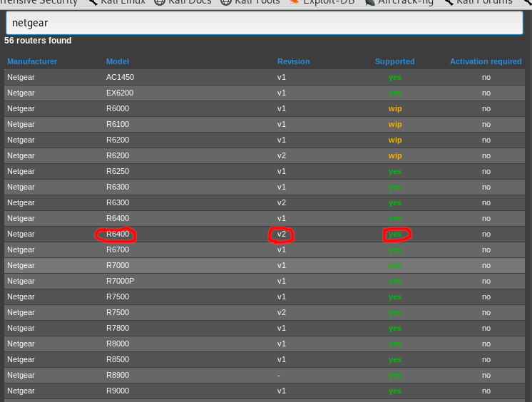Select the R7000P model cell
The height and width of the screenshot is (402, 532).
tap(120, 281)
